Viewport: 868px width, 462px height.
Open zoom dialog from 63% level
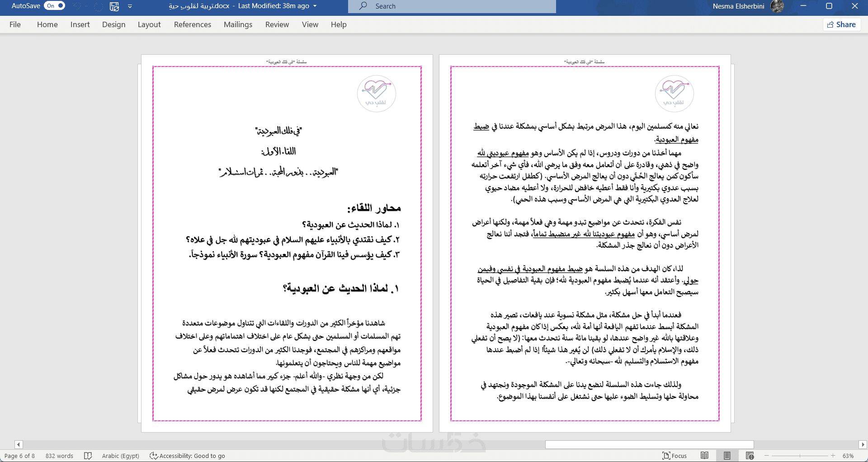tap(848, 456)
